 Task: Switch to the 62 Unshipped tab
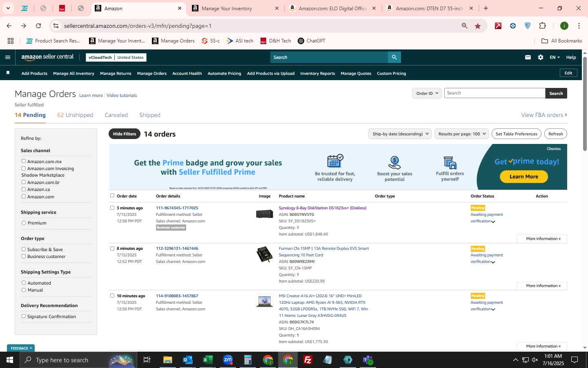[x=75, y=115]
